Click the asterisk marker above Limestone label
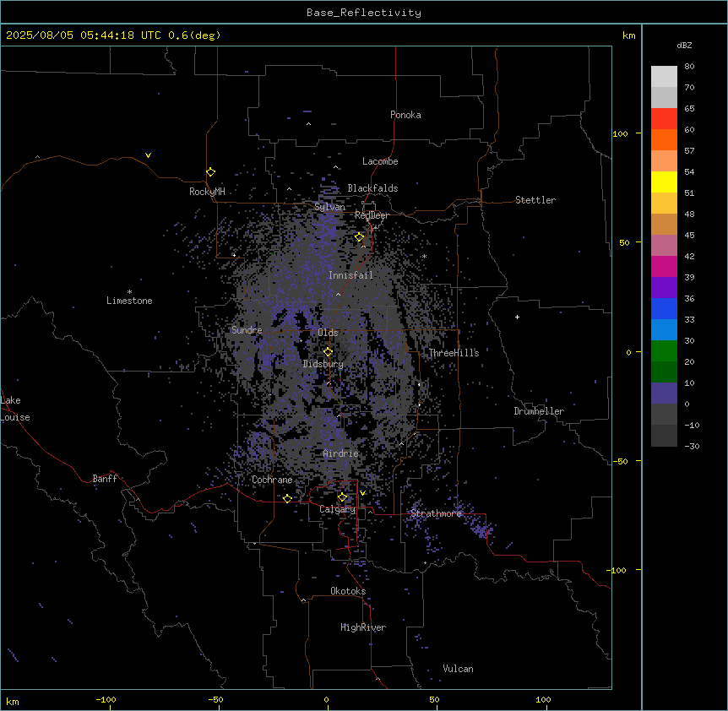728x711 pixels. pyautogui.click(x=129, y=292)
